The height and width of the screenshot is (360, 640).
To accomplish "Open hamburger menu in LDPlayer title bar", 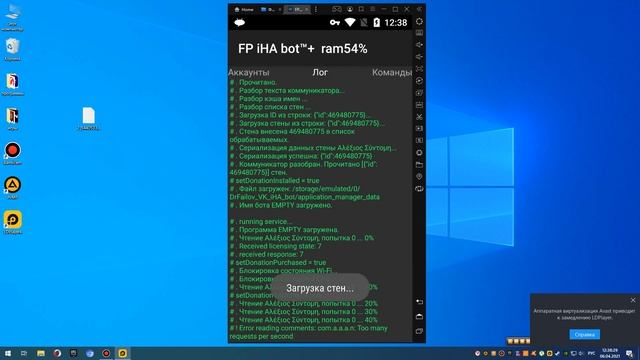I will tap(373, 9).
